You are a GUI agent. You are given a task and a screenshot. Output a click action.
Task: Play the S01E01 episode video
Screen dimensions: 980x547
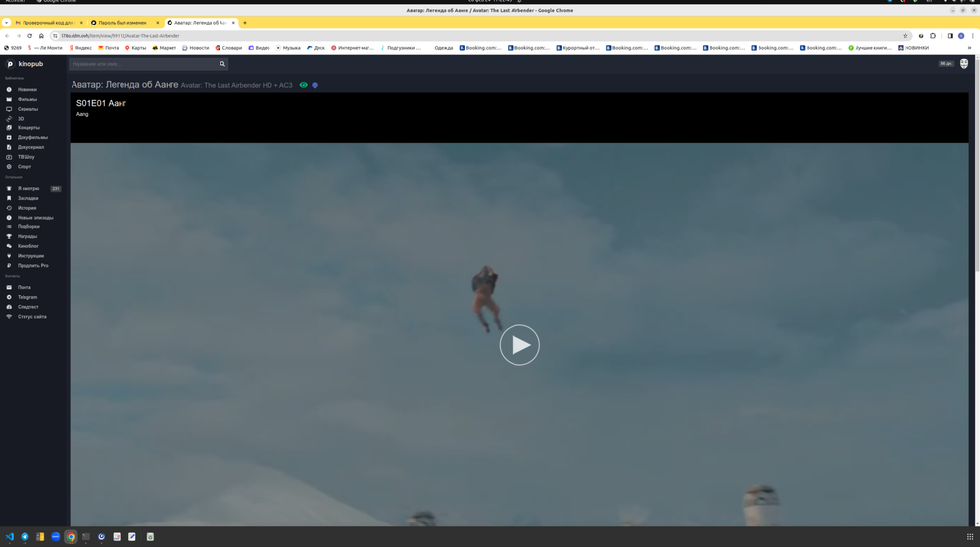[519, 345]
